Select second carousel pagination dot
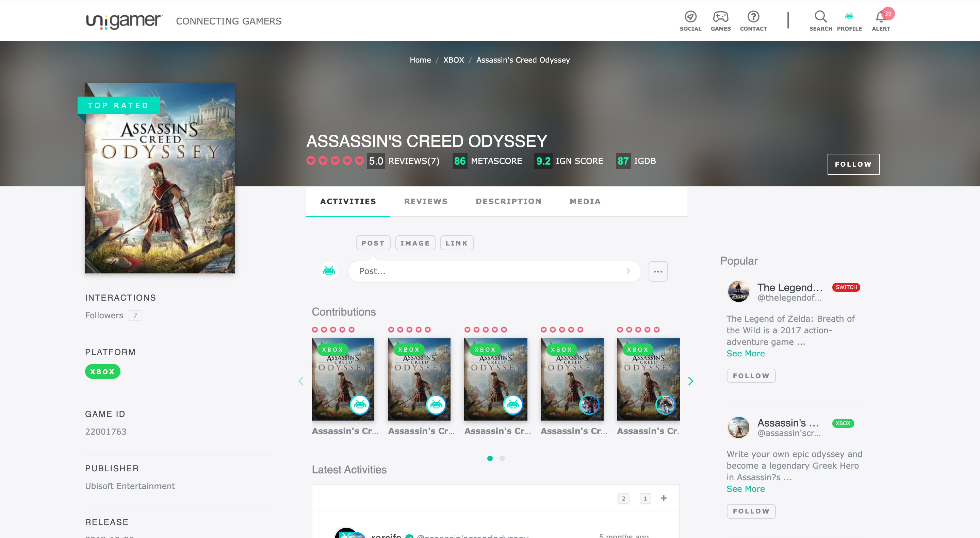Screen dimensions: 980x538 (x=502, y=458)
